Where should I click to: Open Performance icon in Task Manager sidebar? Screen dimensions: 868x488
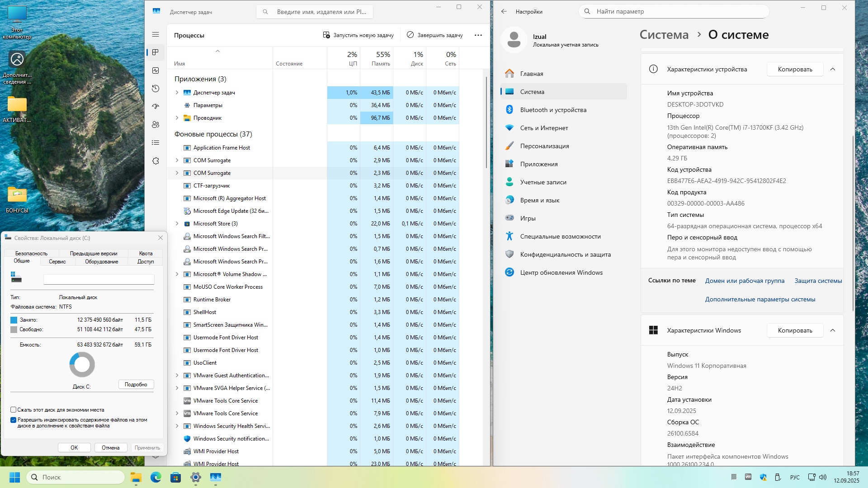156,70
